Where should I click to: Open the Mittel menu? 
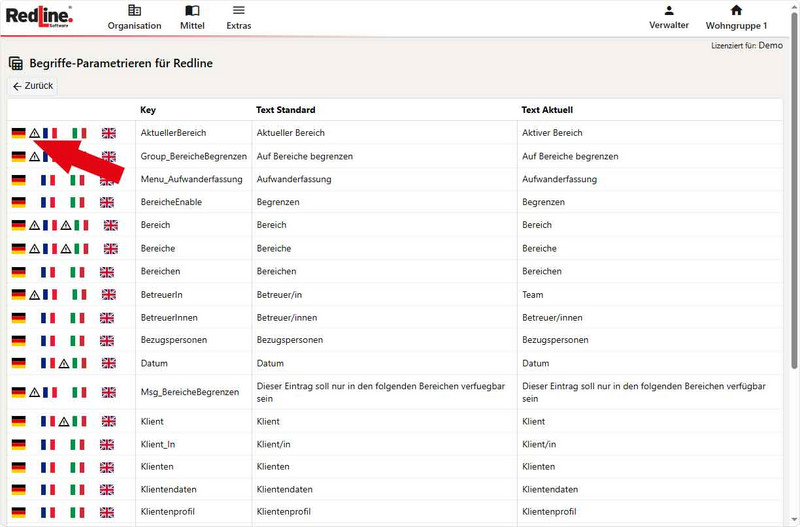[x=192, y=16]
